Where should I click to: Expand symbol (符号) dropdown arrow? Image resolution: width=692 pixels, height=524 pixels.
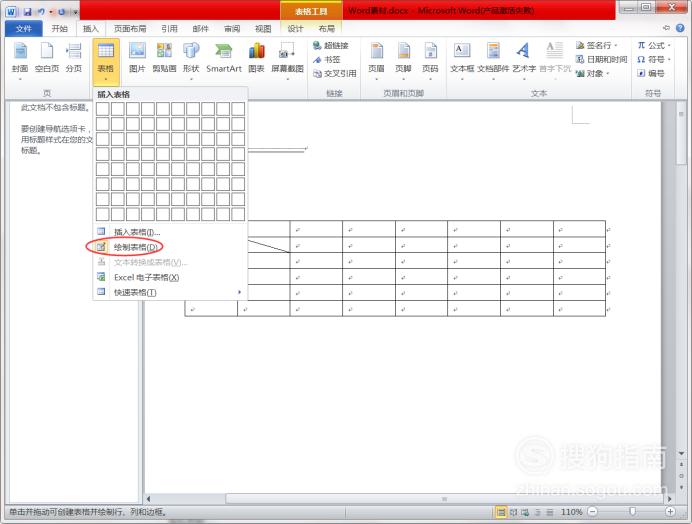point(669,60)
